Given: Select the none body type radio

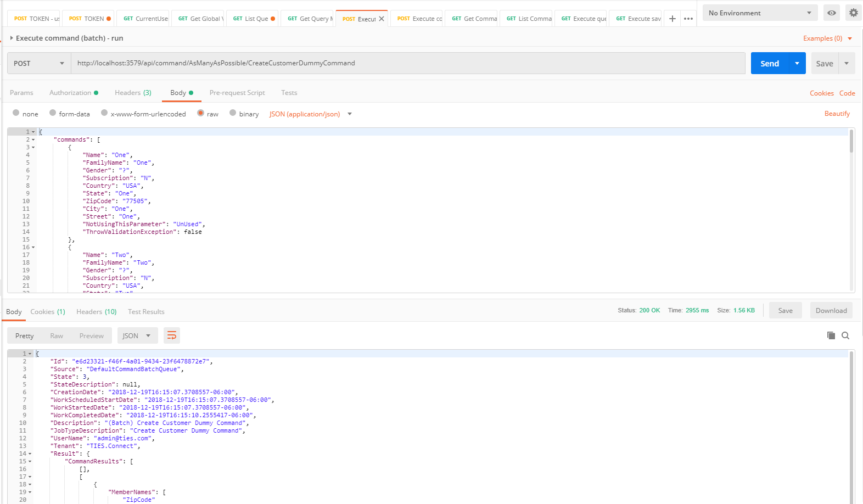Looking at the screenshot, I should pos(16,113).
